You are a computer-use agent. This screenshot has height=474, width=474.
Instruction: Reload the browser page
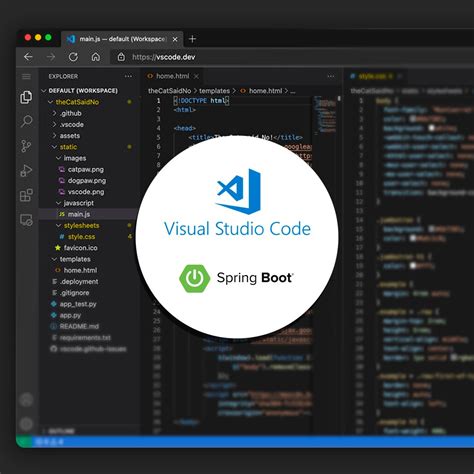tap(73, 57)
